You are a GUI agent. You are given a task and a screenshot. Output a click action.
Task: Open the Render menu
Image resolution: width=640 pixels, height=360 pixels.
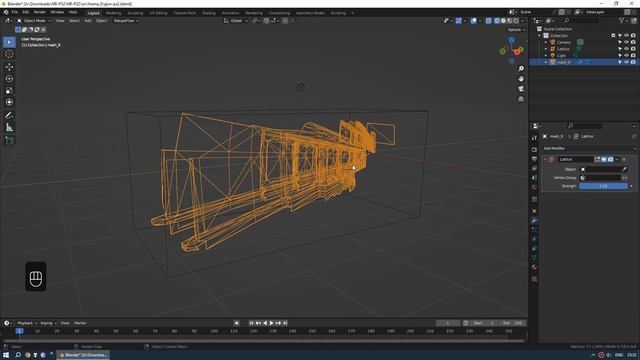[x=40, y=12]
